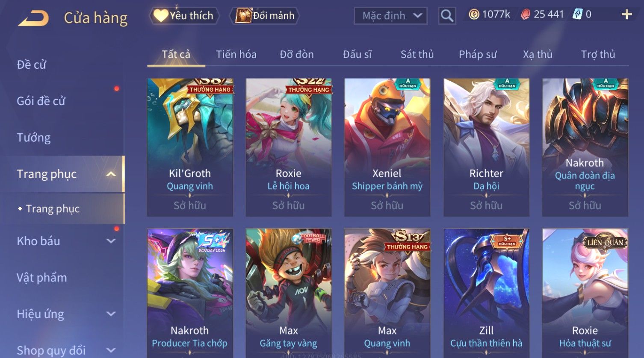Tap the blue voucher ticket icon

(577, 14)
